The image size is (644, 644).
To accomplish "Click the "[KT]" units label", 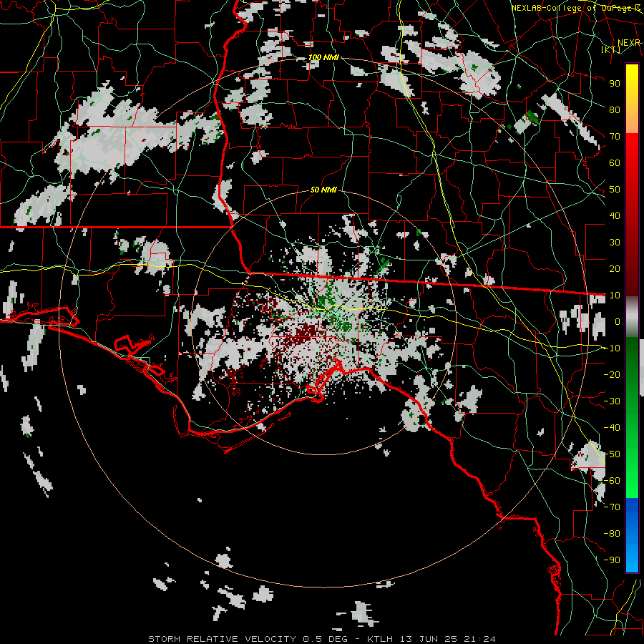I will pos(611,49).
